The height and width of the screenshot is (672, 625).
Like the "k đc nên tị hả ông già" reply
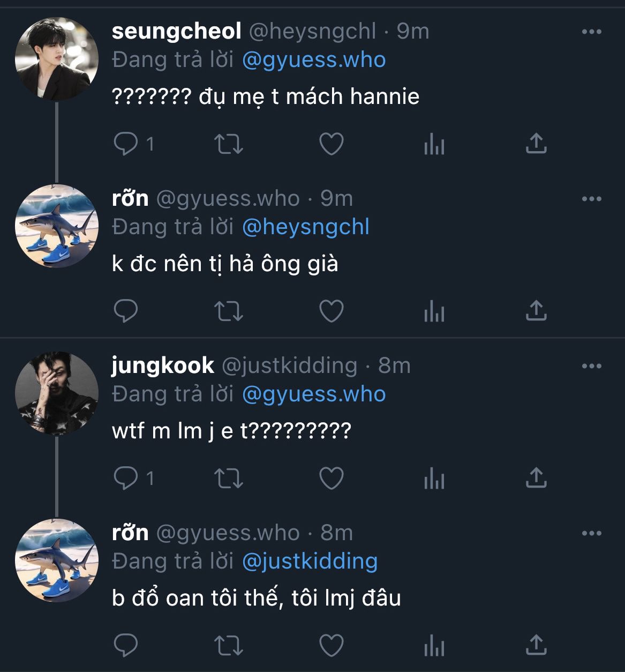pyautogui.click(x=331, y=311)
